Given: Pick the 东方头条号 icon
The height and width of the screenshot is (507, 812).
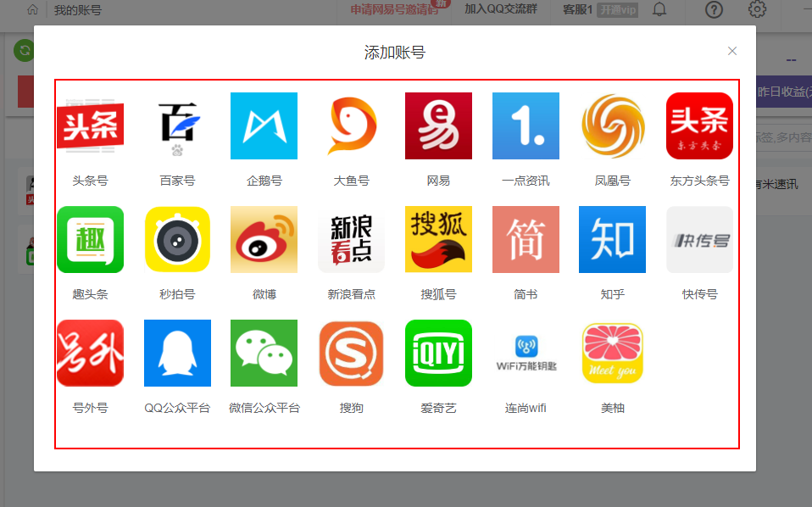Looking at the screenshot, I should (x=699, y=126).
